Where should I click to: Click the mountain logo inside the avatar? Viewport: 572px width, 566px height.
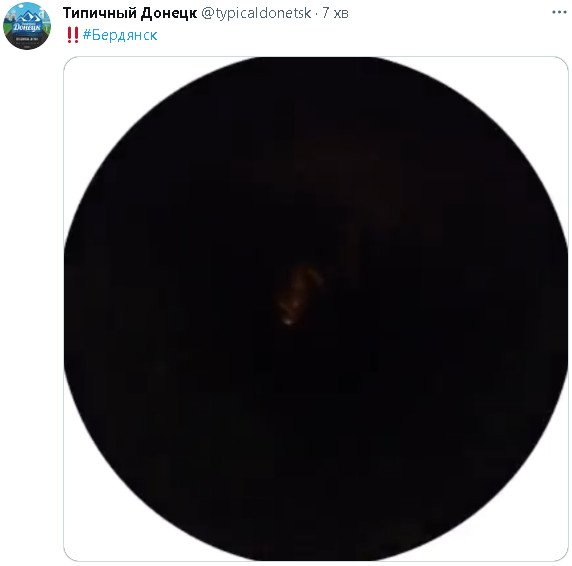[x=27, y=16]
